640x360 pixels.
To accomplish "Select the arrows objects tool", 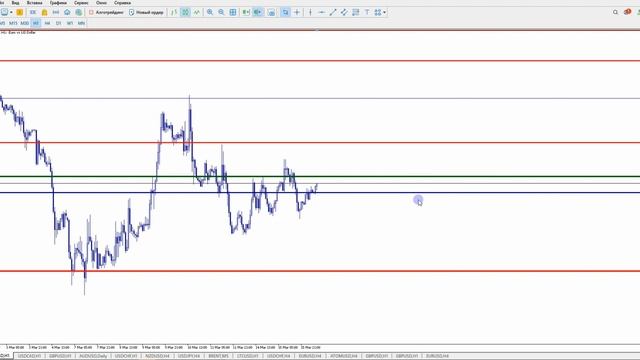I will (378, 12).
